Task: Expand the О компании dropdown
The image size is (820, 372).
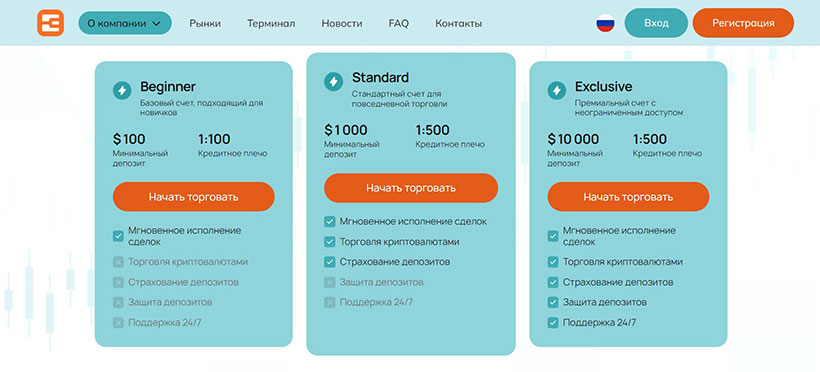Action: (125, 23)
